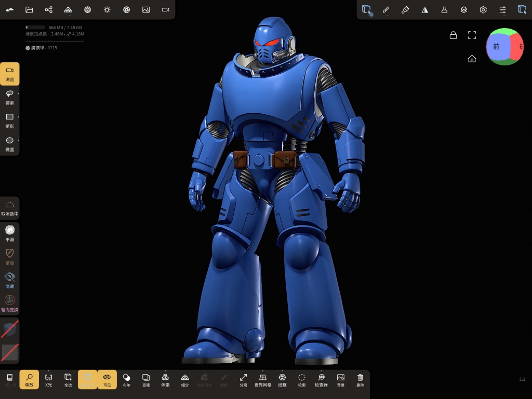This screenshot has width=532, height=399.
Task: Click 细分 subdivide button
Action: pyautogui.click(x=185, y=379)
